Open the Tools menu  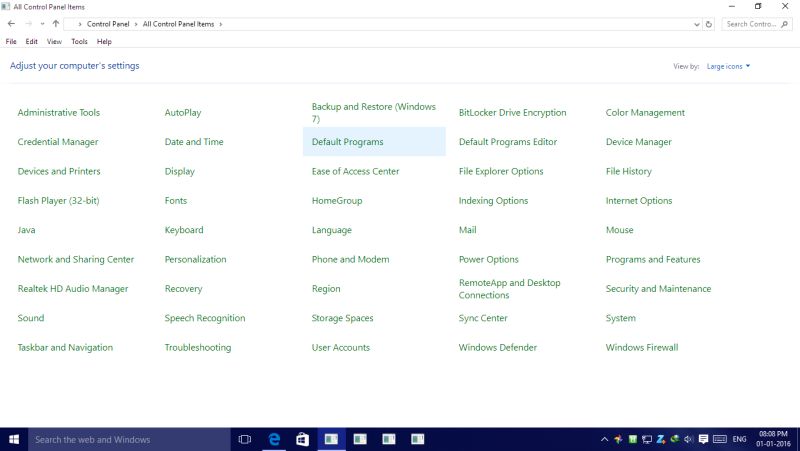(79, 41)
